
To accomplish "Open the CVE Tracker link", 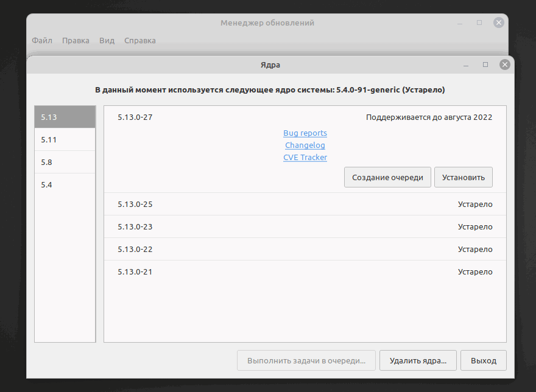I will pos(305,158).
